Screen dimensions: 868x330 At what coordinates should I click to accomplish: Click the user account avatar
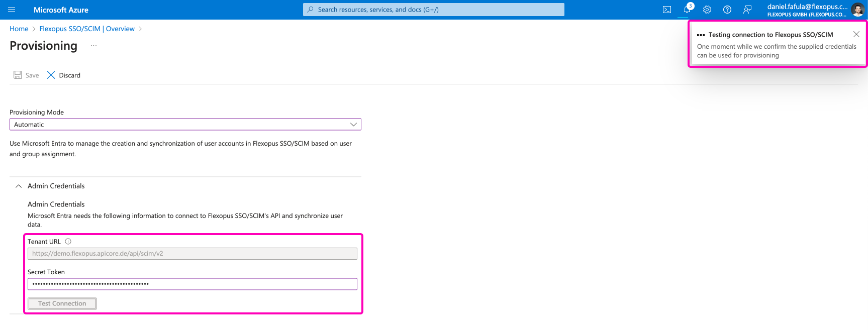(x=857, y=10)
